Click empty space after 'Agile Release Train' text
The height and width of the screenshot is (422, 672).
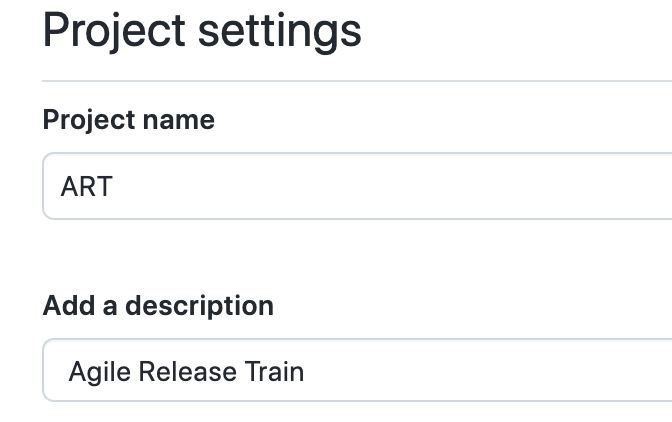[x=480, y=372]
